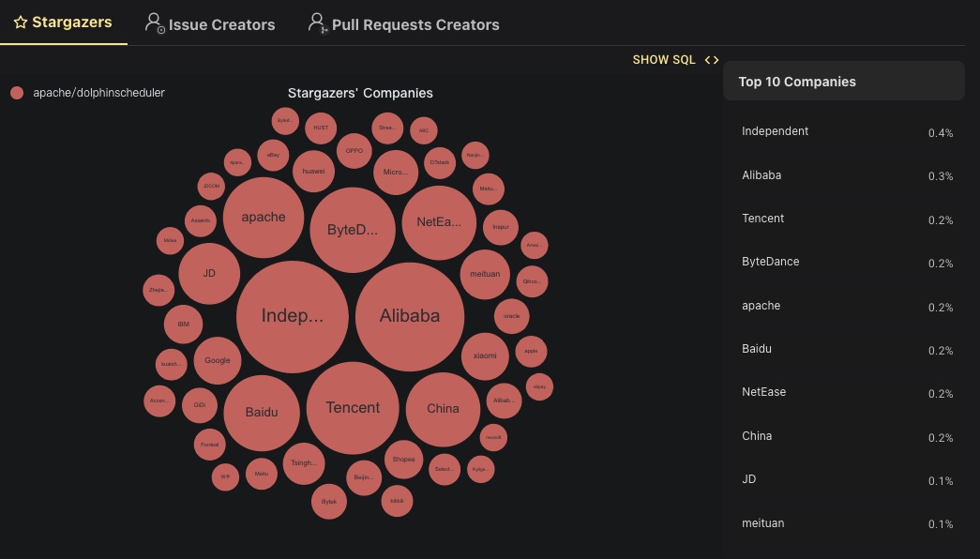Click the star icon on Stargazers tab
The width and height of the screenshot is (980, 559).
click(x=21, y=23)
